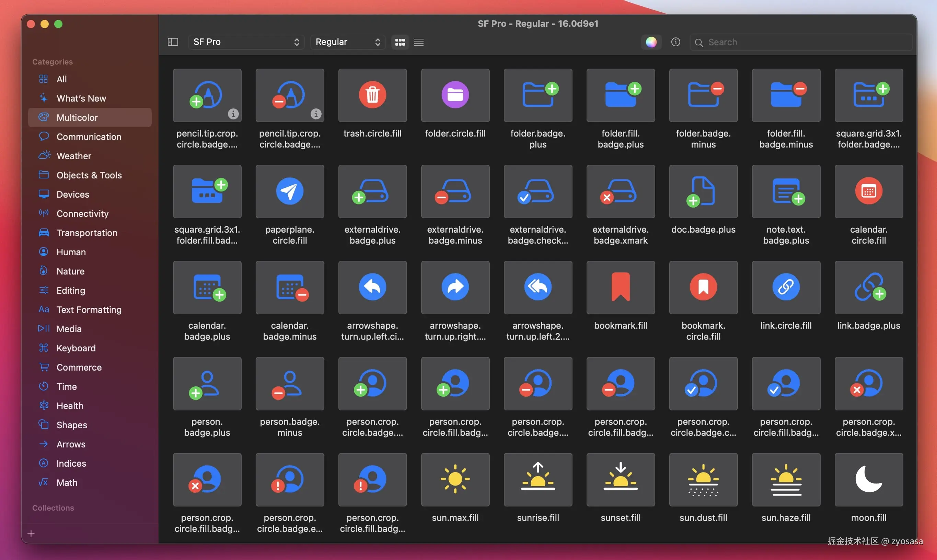Select the Transportation category in sidebar
Screen dimensions: 937x560
click(87, 233)
